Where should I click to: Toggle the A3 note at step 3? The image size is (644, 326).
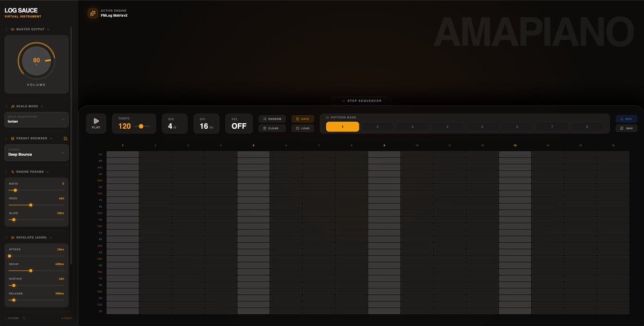(x=188, y=174)
